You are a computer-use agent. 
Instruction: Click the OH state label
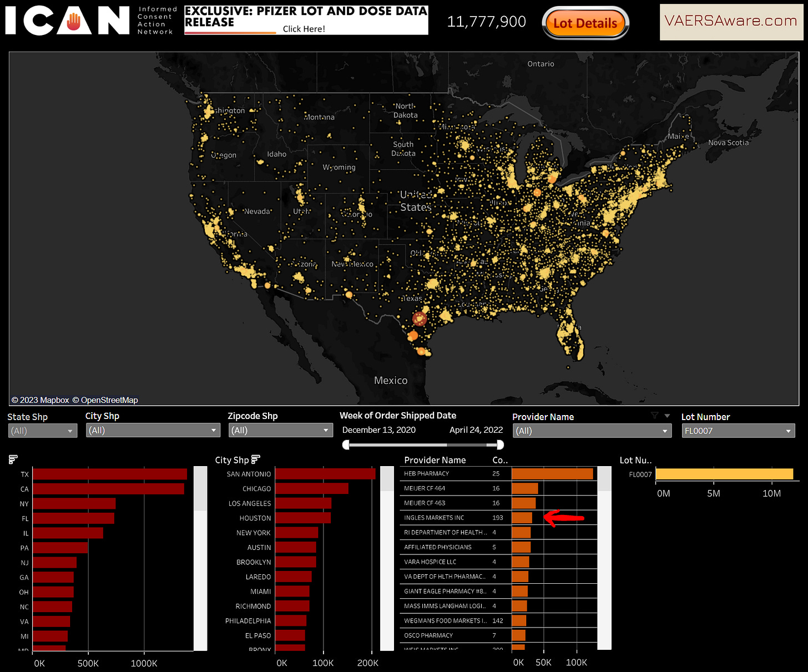point(24,592)
